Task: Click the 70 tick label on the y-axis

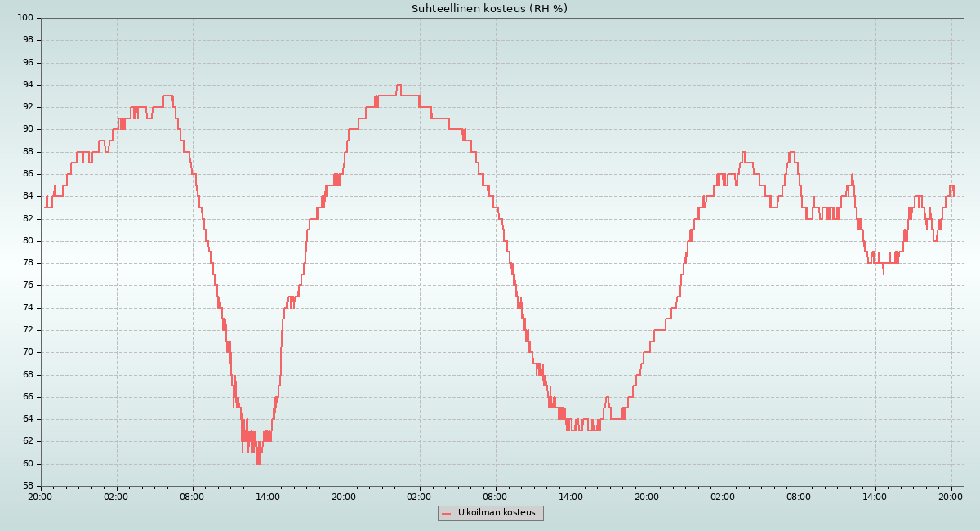Action: [27, 352]
